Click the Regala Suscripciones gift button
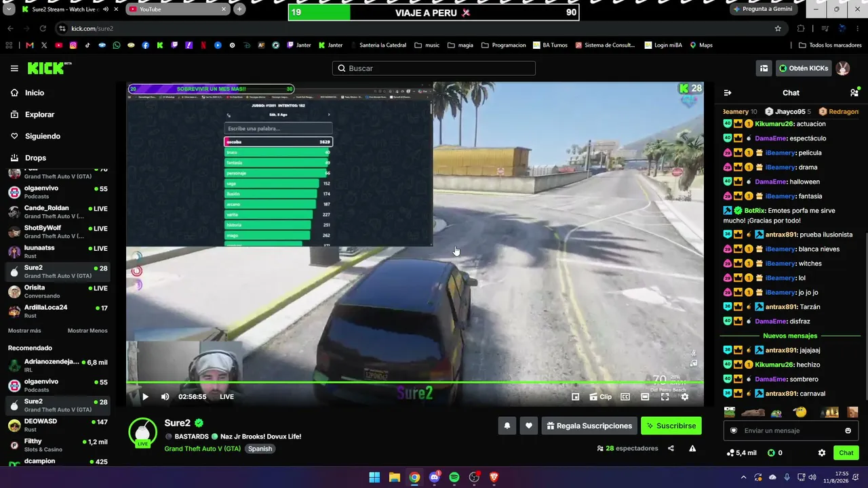This screenshot has width=868, height=488. point(589,426)
